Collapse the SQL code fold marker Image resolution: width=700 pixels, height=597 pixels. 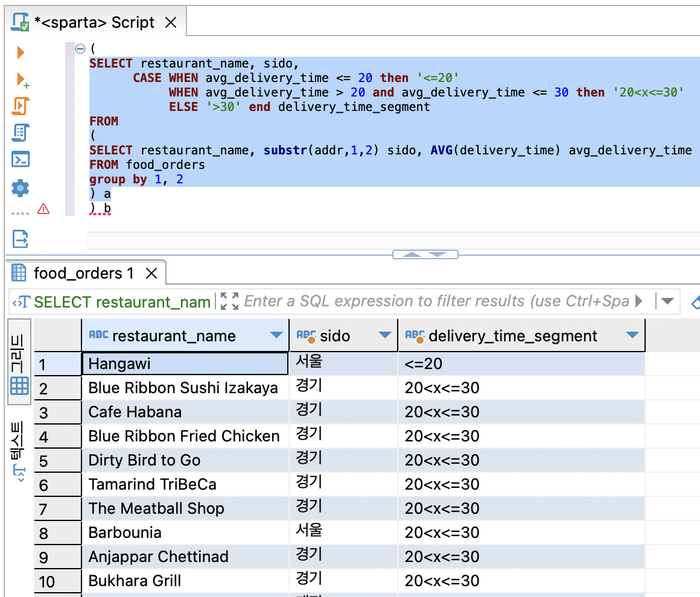[x=80, y=49]
